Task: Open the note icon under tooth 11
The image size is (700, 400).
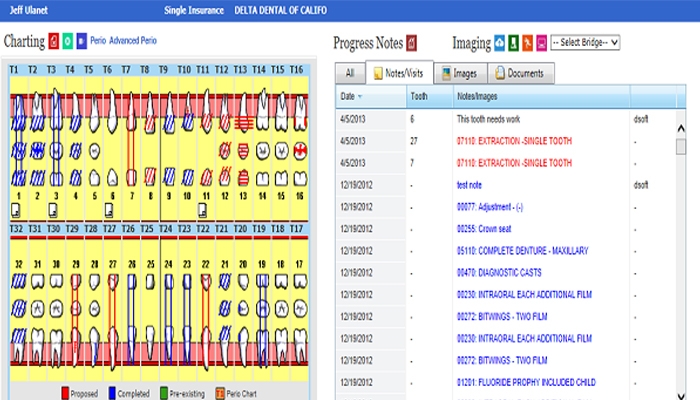Action: point(202,209)
